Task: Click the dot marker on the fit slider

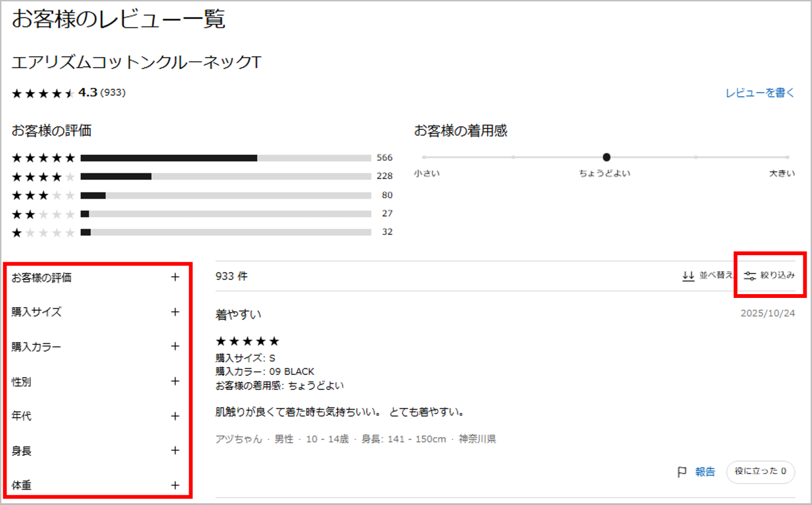Action: click(606, 157)
